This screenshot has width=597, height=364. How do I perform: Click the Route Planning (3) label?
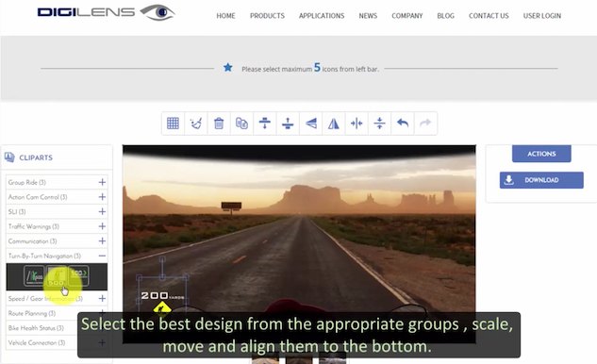point(32,313)
